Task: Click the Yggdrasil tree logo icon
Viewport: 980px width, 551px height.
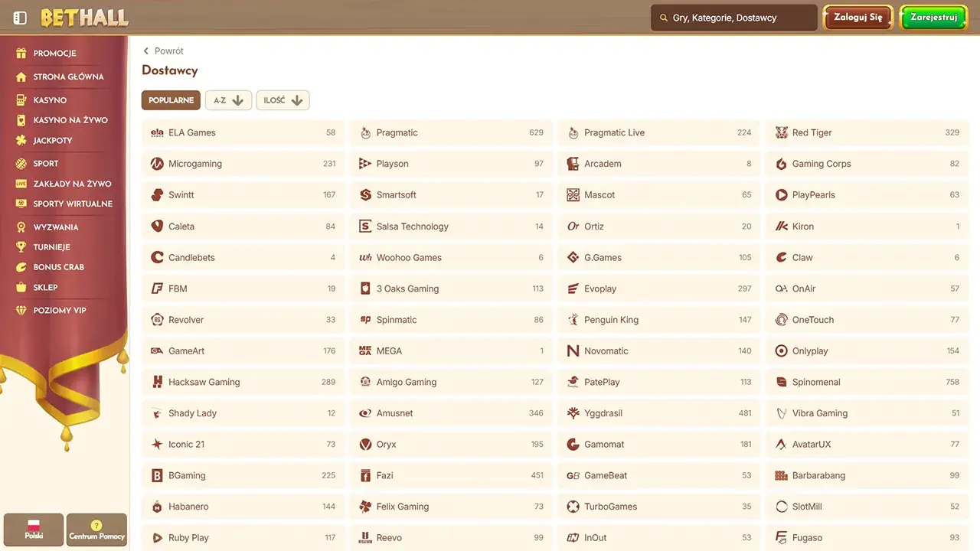Action: (573, 413)
